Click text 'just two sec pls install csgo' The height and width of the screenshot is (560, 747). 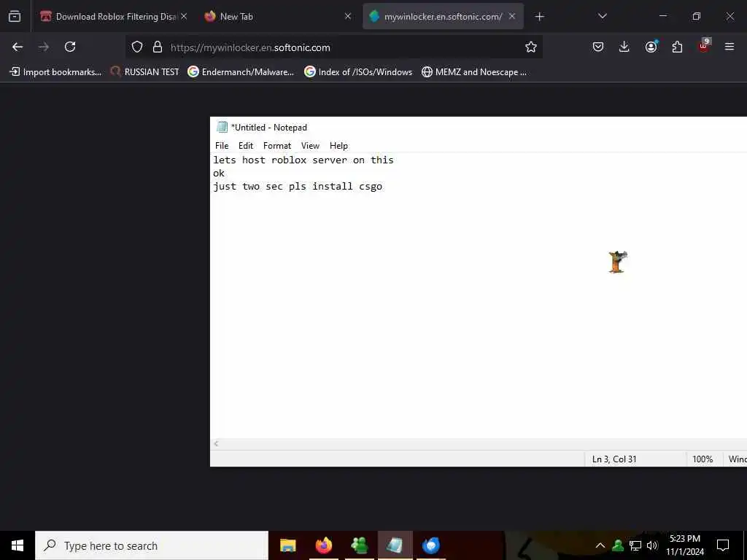298,186
